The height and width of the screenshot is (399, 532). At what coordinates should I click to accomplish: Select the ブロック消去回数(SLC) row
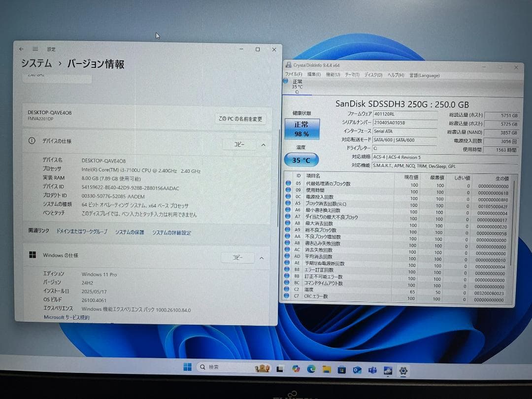click(x=396, y=204)
